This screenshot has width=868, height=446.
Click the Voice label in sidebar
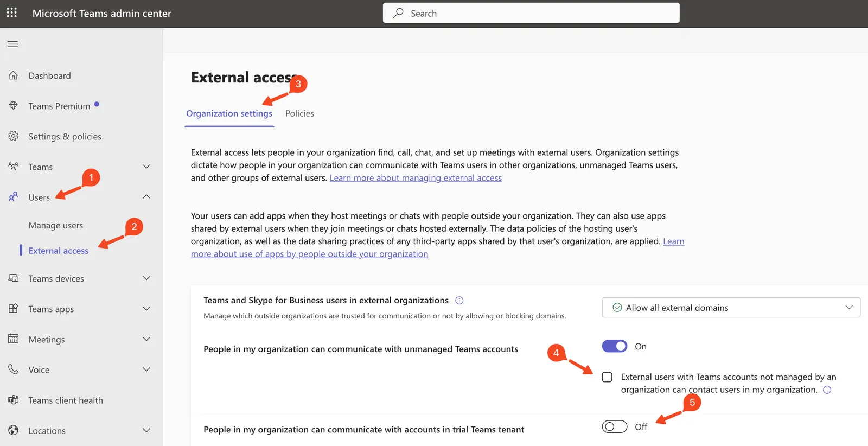pos(39,369)
